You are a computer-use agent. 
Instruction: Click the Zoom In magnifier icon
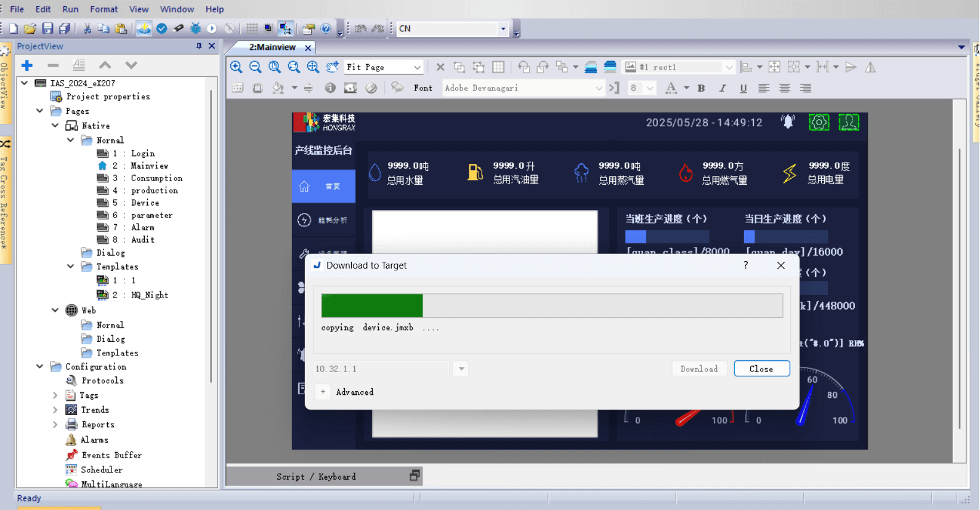pos(236,67)
